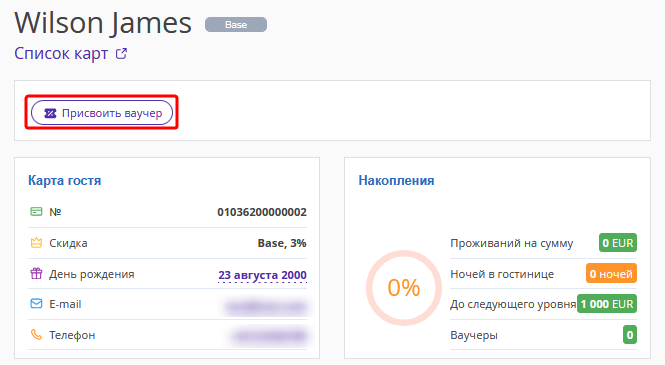Click the Накопления heading
This screenshot has height=365, width=665.
point(396,181)
